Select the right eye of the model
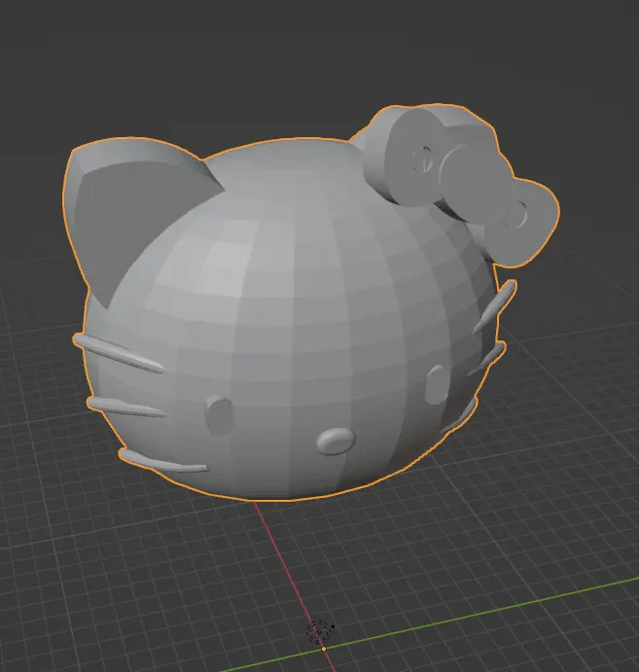Image resolution: width=639 pixels, height=672 pixels. [436, 384]
